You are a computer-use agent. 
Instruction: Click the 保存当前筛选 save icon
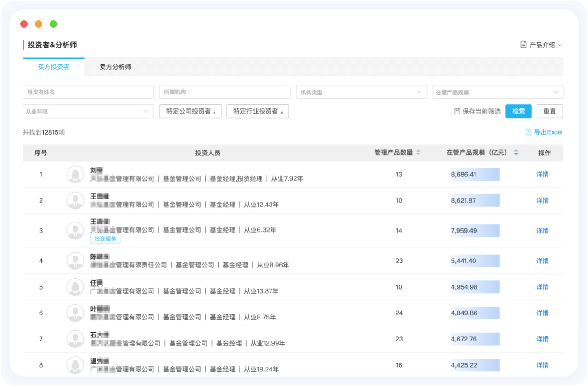click(x=457, y=111)
